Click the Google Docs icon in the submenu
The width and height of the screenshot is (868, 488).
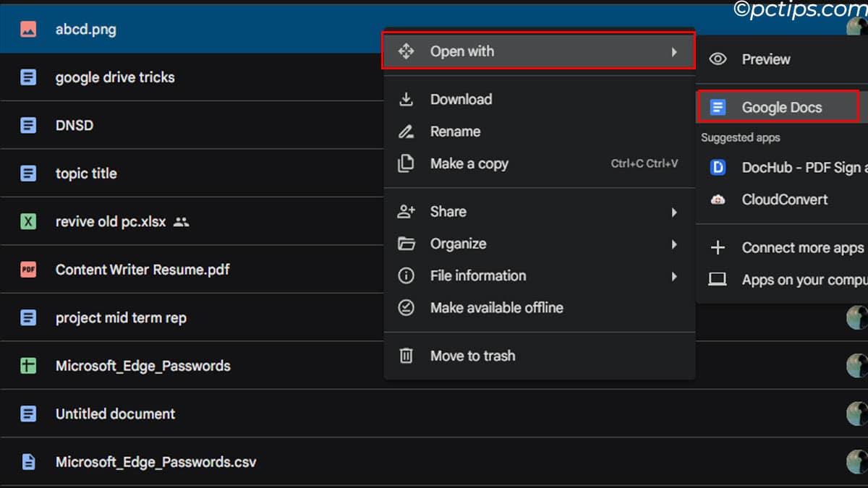(x=718, y=108)
